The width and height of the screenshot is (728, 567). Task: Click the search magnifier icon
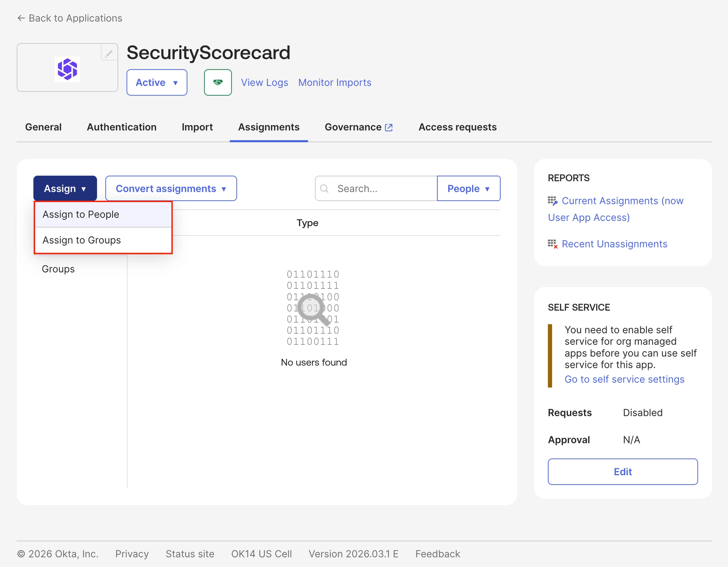coord(324,189)
